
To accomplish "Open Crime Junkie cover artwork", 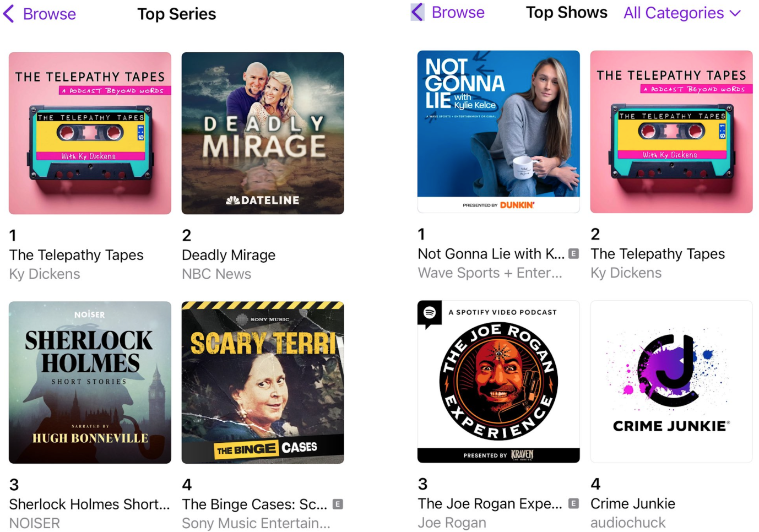I will [671, 381].
